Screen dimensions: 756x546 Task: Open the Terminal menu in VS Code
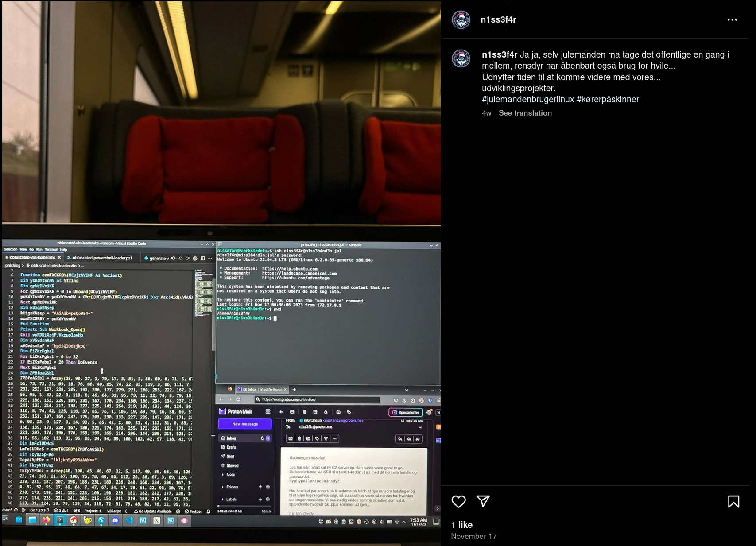(51, 249)
